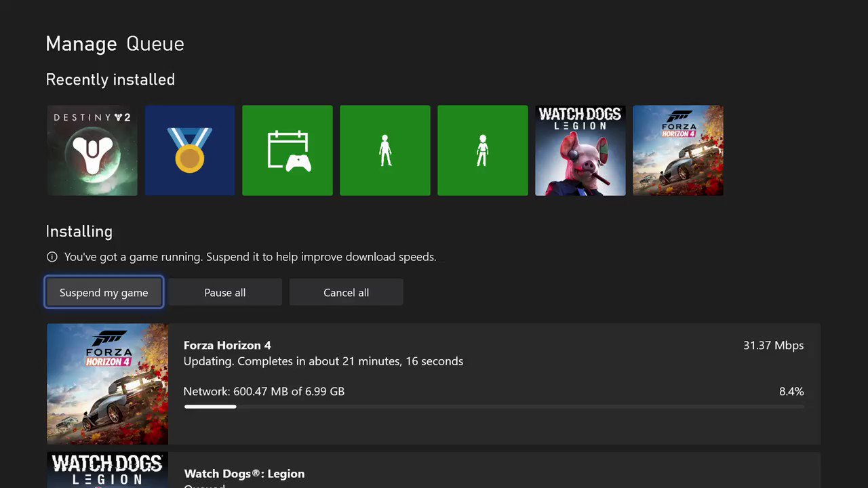Select the Forza Horizon 4 installing cover art
This screenshot has height=488, width=868.
[107, 384]
